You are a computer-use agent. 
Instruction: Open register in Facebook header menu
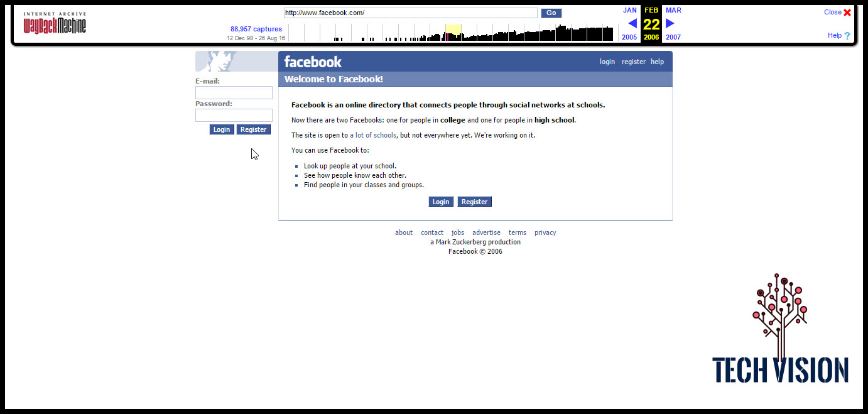[x=634, y=62]
